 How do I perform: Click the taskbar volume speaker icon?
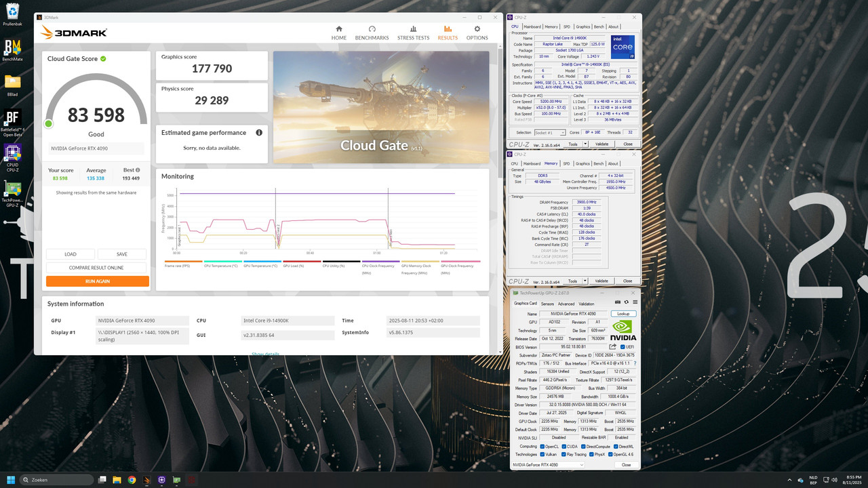pyautogui.click(x=834, y=480)
